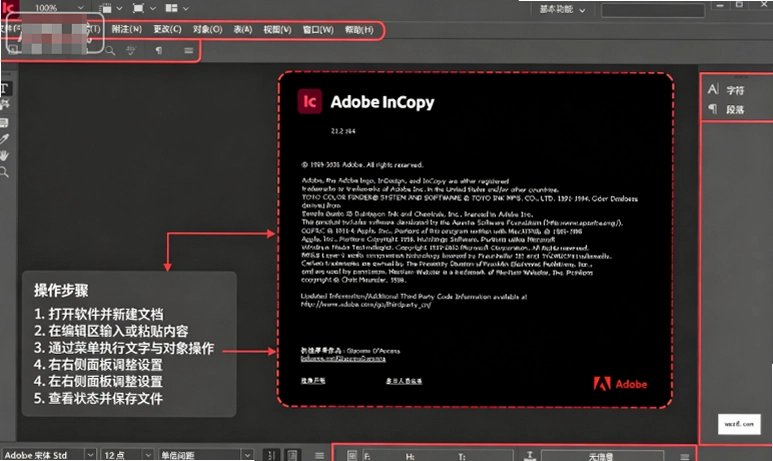773x461 pixels.
Task: Toggle the line numbers column icon
Action: point(271,455)
